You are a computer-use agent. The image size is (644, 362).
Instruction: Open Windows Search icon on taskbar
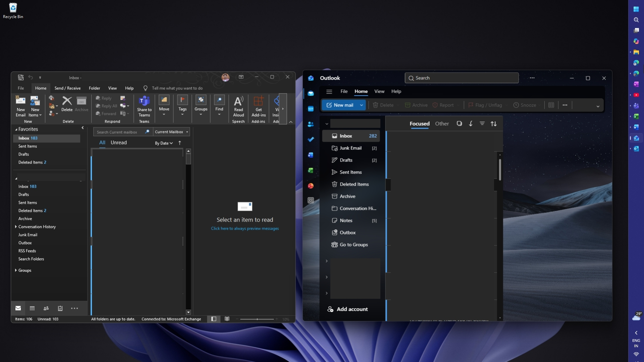(x=636, y=20)
